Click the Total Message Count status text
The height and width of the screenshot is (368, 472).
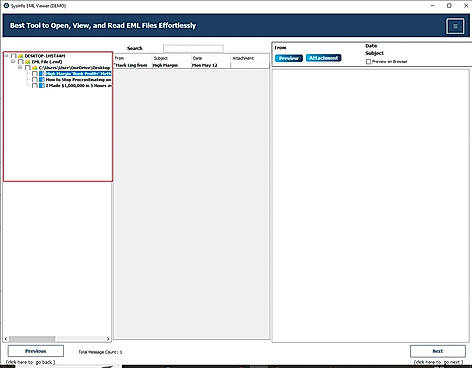(x=100, y=352)
